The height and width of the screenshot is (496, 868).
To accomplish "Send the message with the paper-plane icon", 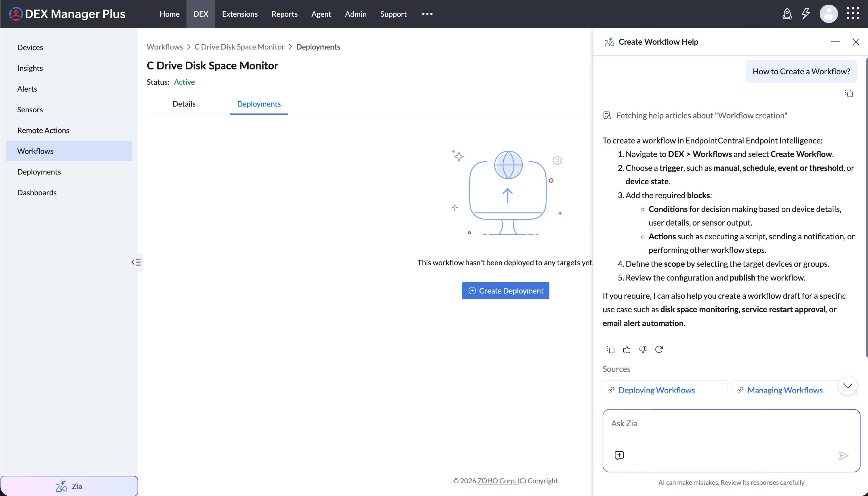I will pos(844,455).
